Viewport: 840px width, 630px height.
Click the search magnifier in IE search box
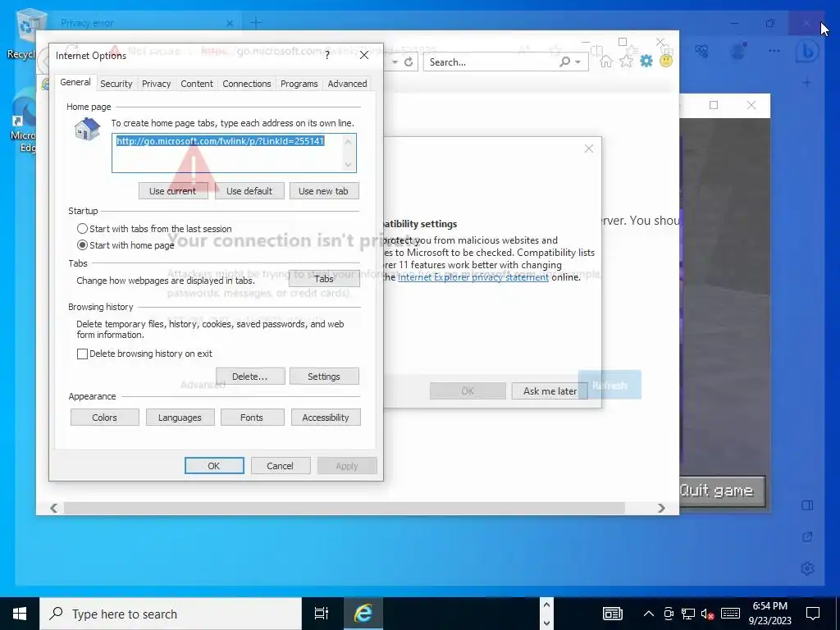point(564,62)
